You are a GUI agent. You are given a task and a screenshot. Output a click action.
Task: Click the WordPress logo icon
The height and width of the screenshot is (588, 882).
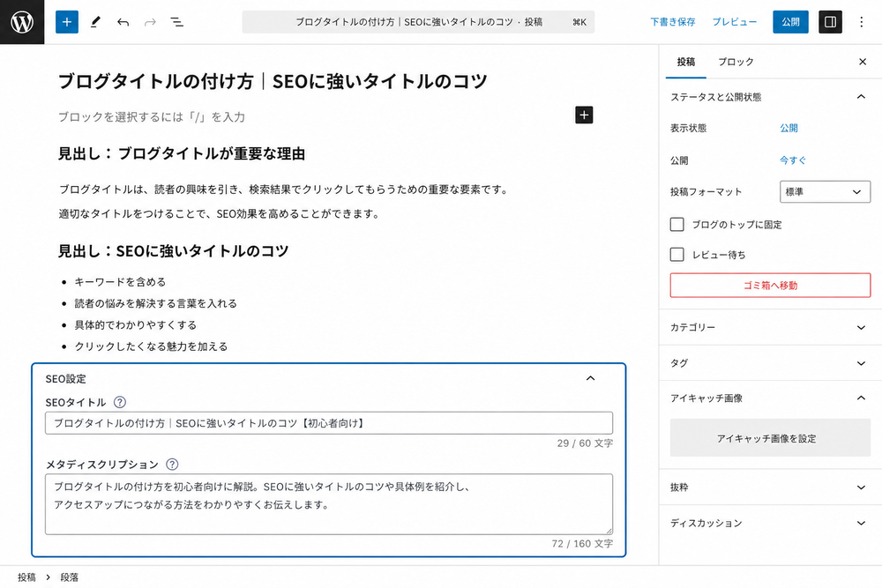[22, 22]
